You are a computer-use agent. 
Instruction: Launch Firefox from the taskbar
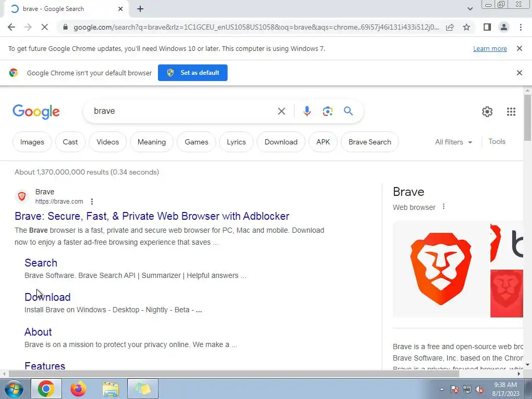click(78, 389)
